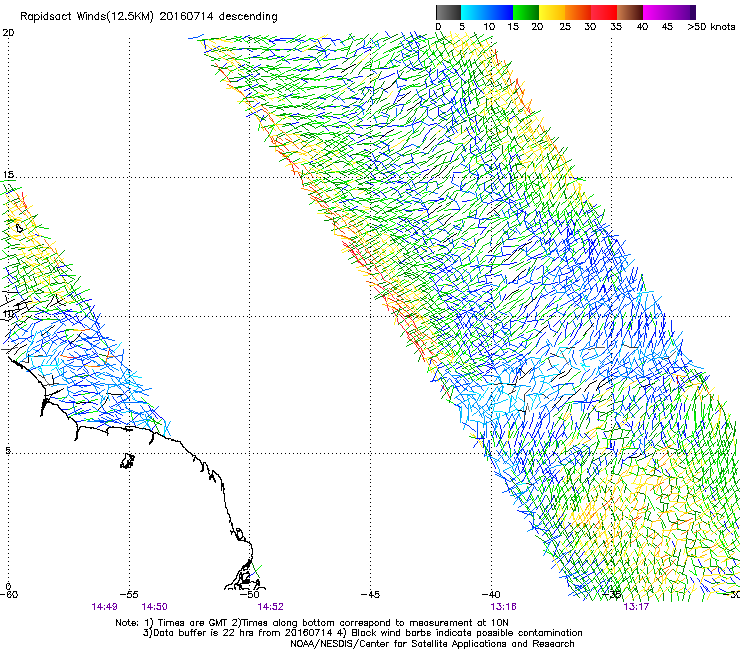This screenshot has width=740, height=650.
Task: Click the '10' label under the color legend
Action: [489, 27]
